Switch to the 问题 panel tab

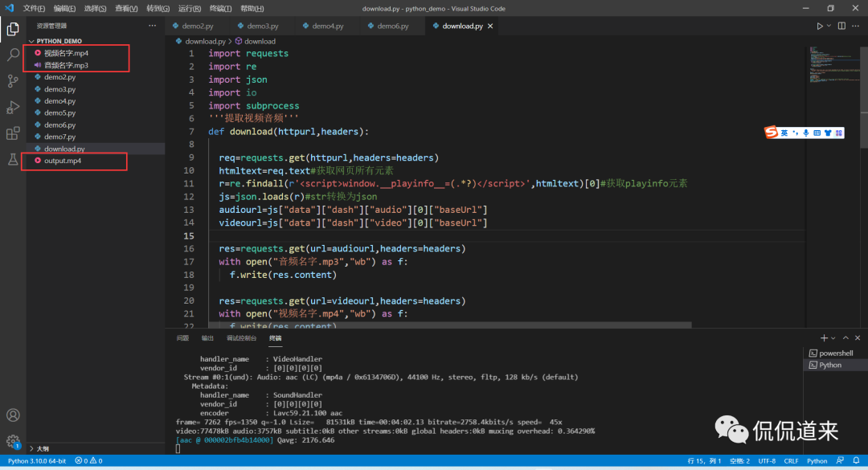point(182,337)
